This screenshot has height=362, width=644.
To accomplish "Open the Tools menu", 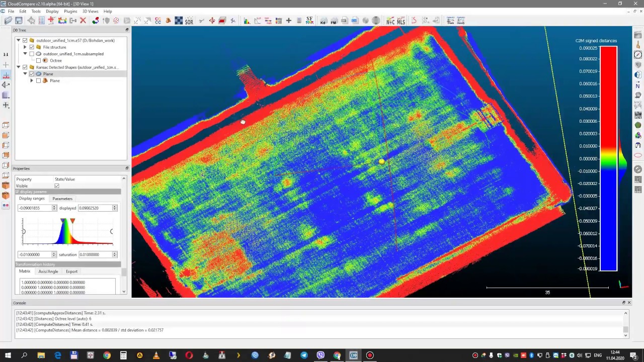I will 36,11.
